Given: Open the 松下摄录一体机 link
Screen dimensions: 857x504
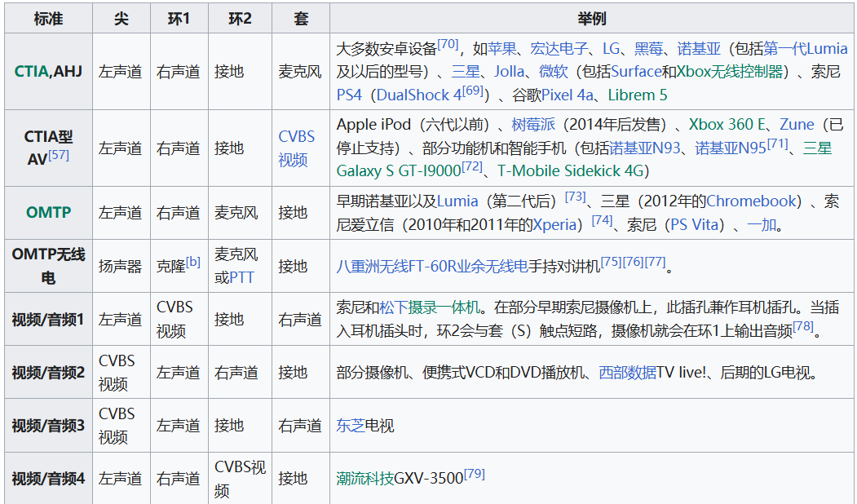Looking at the screenshot, I should coord(430,307).
